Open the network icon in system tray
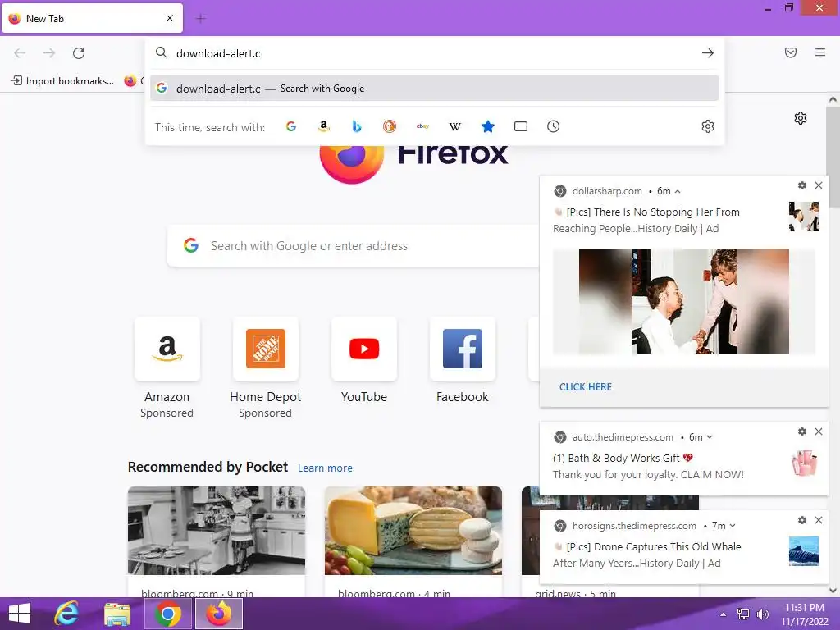 pos(743,614)
